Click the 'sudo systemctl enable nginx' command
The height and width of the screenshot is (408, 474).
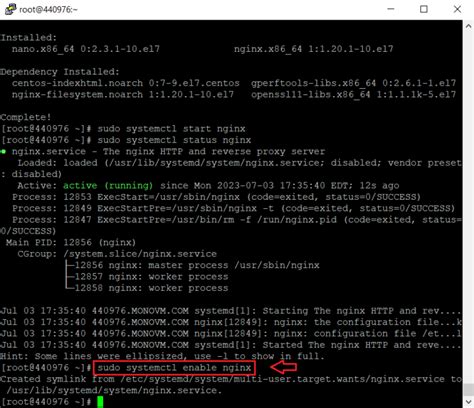click(174, 368)
